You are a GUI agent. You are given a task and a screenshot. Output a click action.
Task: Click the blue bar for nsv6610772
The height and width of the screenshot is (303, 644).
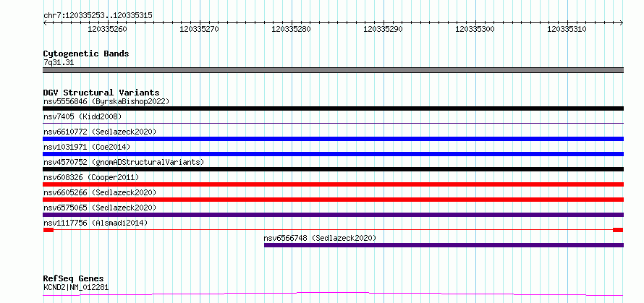point(333,139)
